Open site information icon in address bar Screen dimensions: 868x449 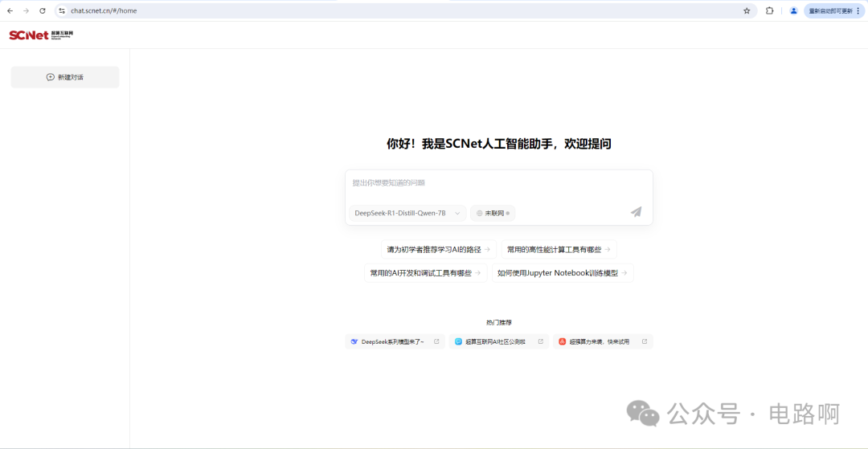pyautogui.click(x=62, y=10)
